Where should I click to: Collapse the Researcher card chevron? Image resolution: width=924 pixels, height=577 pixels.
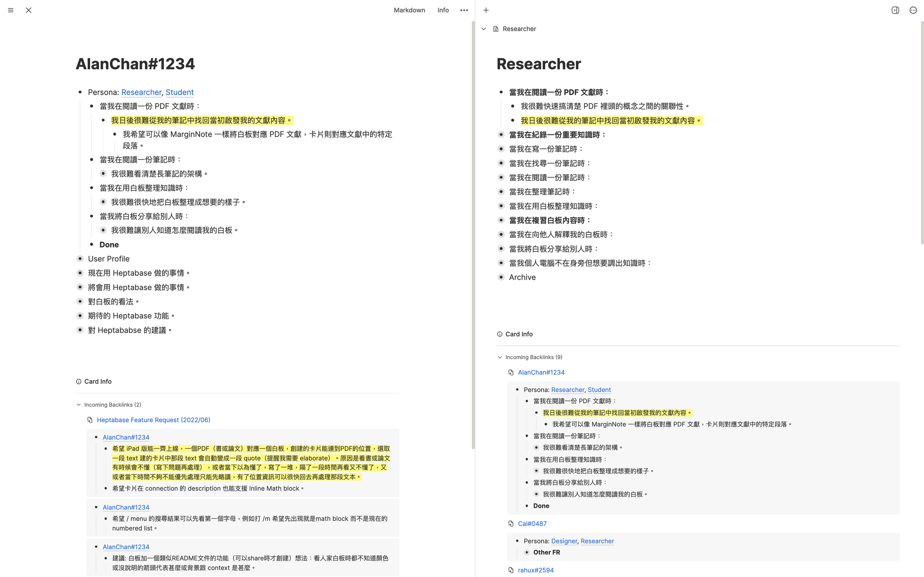pos(484,29)
